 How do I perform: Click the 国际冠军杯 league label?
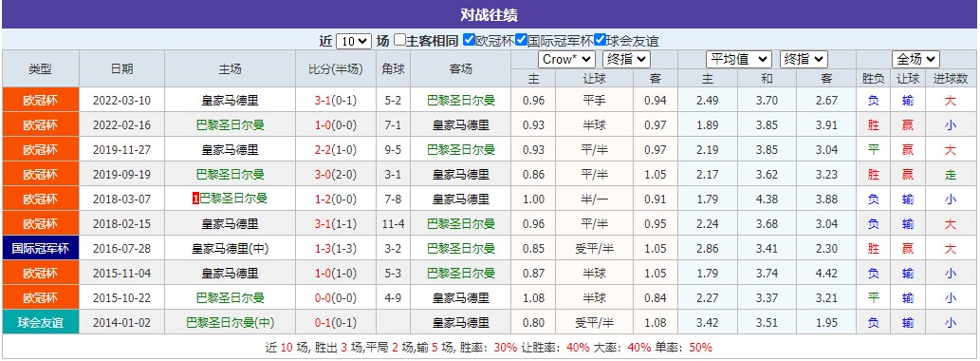(x=41, y=248)
